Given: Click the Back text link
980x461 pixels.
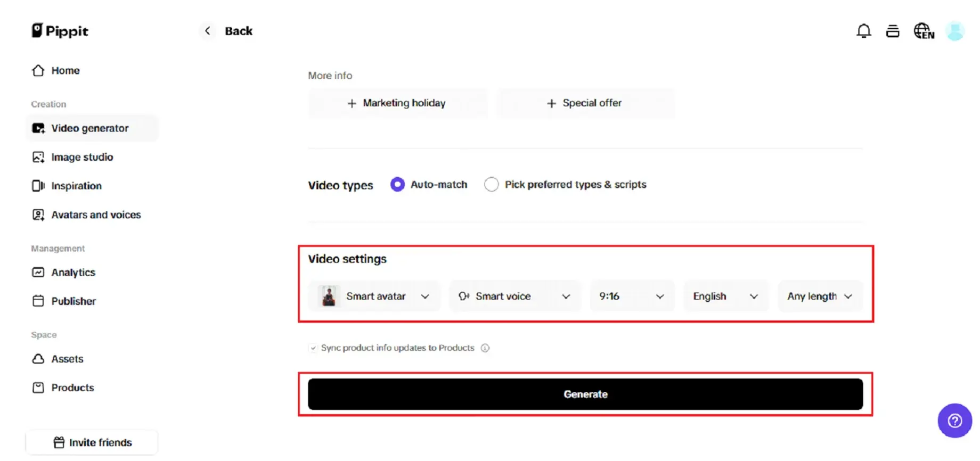Looking at the screenshot, I should [x=239, y=31].
